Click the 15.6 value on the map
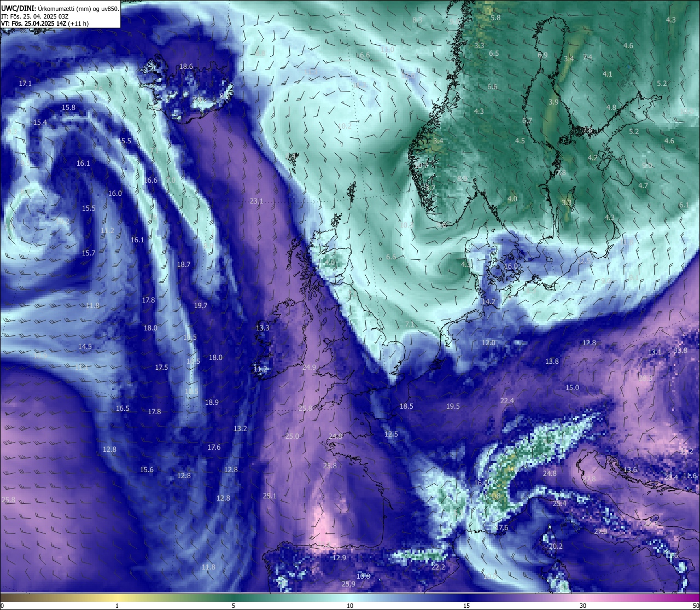 coord(147,470)
